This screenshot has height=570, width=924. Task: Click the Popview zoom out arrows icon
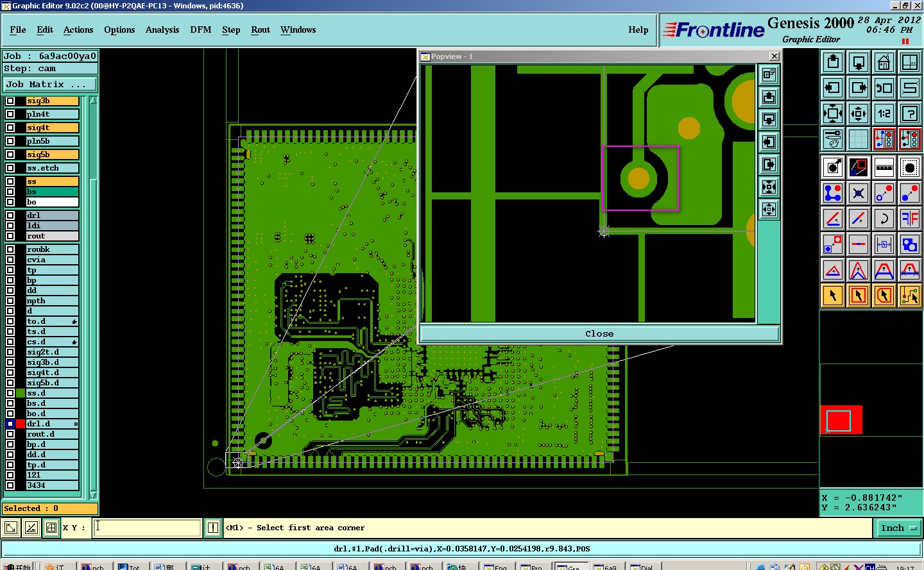pos(769,187)
